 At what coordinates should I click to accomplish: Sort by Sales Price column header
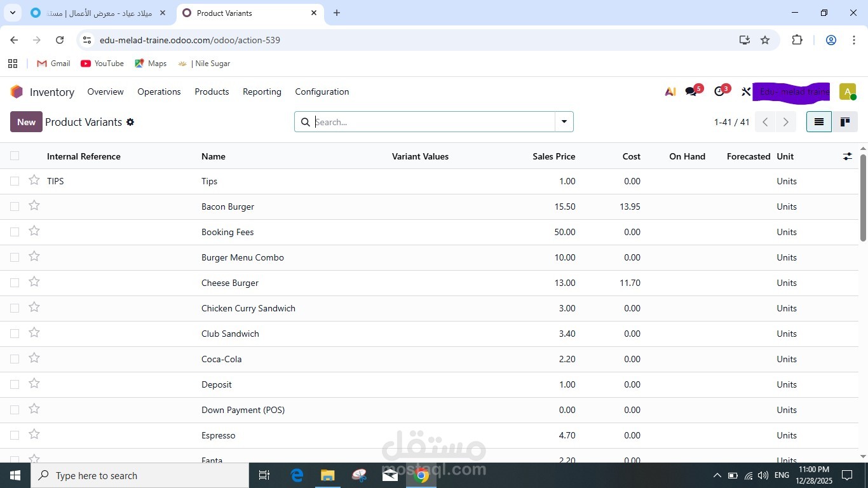pos(553,156)
